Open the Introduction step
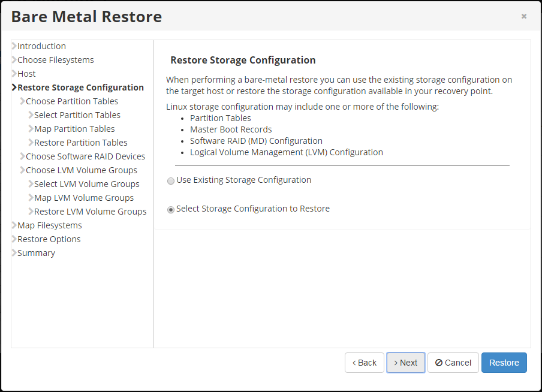Screen dimensions: 542x392 coord(41,46)
